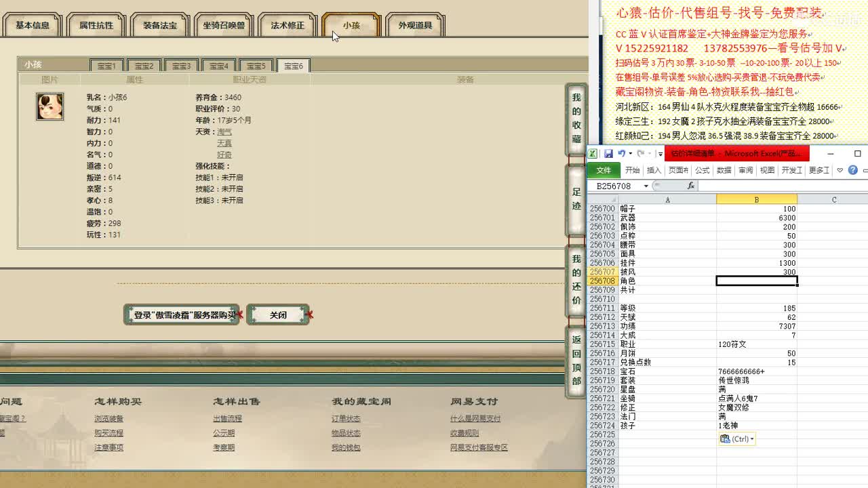Select the 装备法宝 tab
Viewport: 868px width, 488px height.
160,25
